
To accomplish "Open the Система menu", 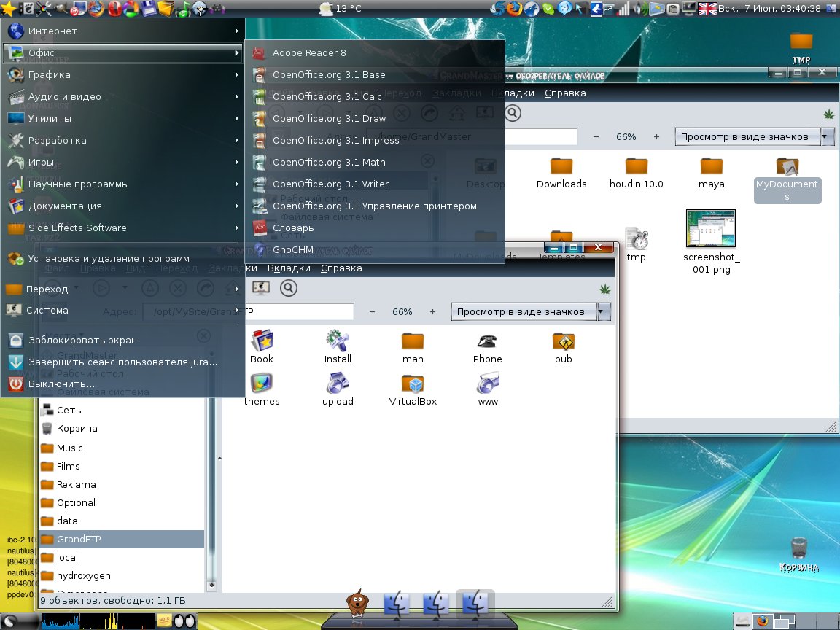I will [123, 310].
